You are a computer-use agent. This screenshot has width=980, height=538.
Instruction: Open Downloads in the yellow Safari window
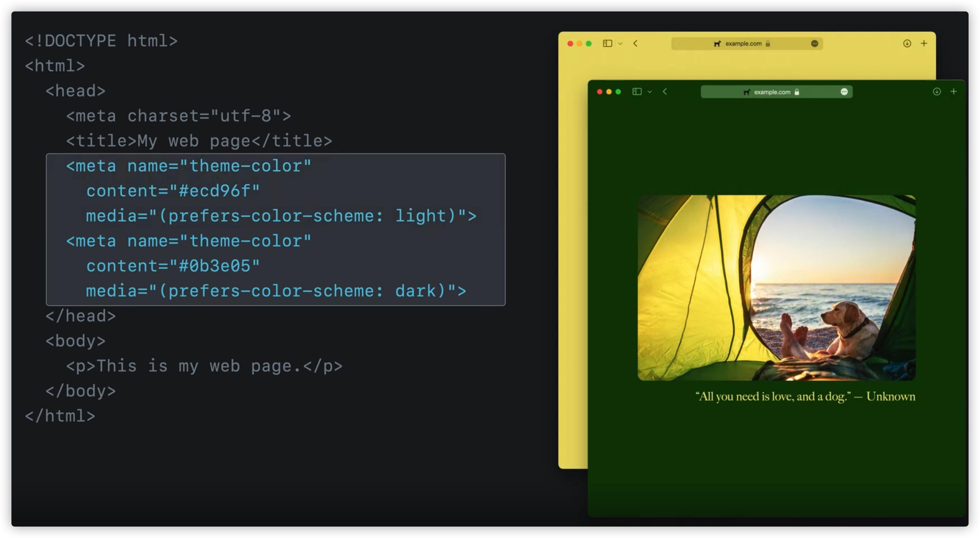[907, 44]
